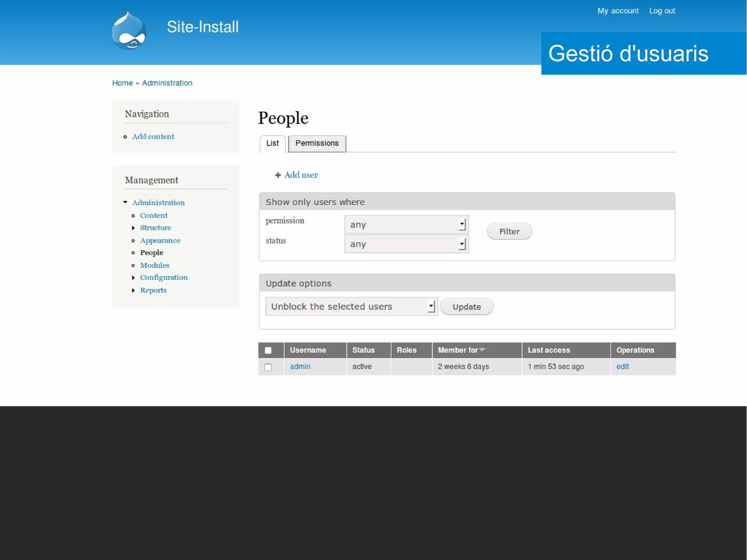The height and width of the screenshot is (560, 747).
Task: Switch to the Permissions tab
Action: [x=317, y=143]
